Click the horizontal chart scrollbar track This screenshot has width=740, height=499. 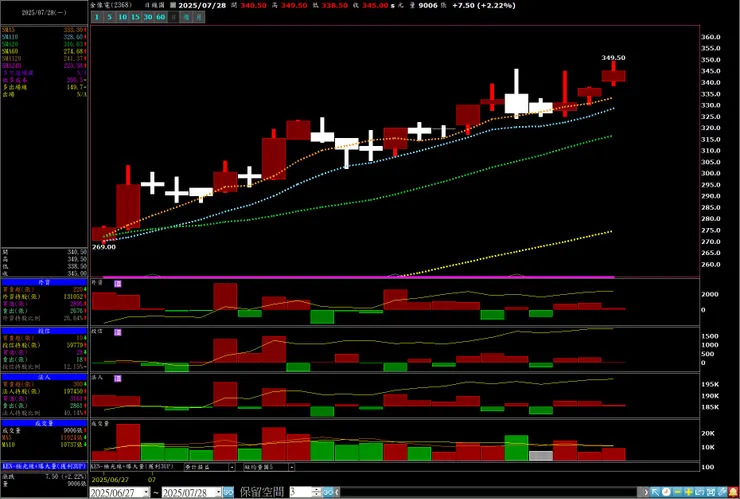point(491,492)
